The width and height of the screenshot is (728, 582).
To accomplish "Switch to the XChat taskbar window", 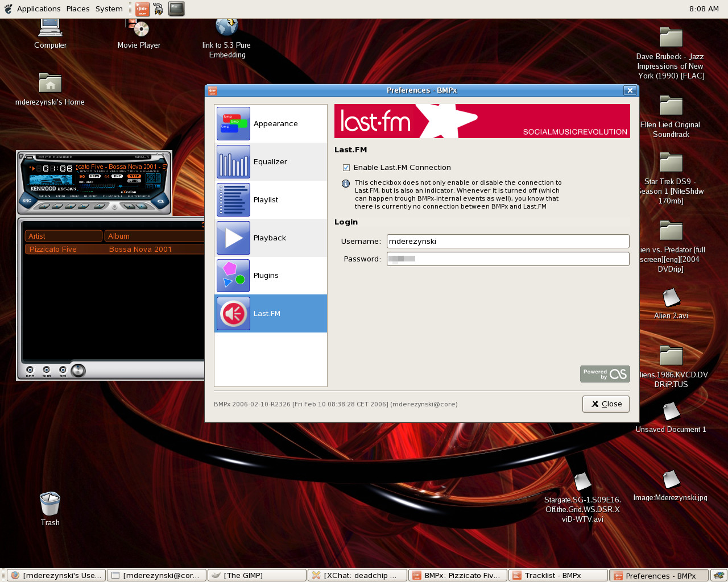I will pyautogui.click(x=357, y=575).
